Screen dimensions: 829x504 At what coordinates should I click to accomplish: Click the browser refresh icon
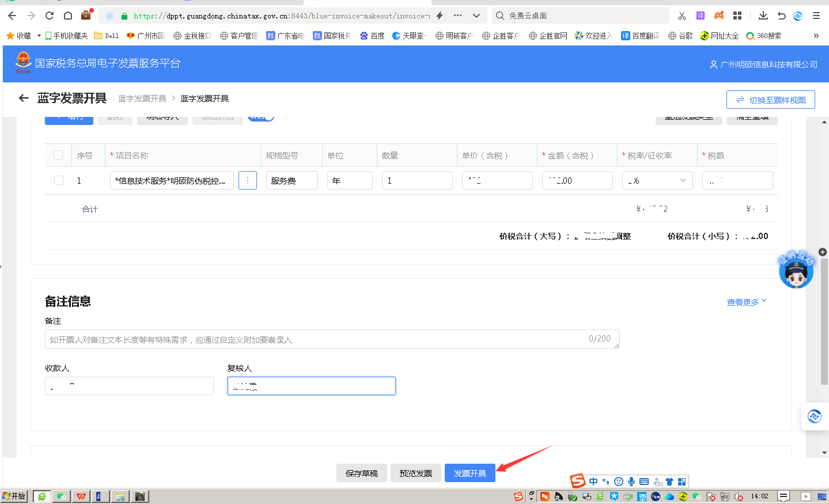tap(50, 16)
